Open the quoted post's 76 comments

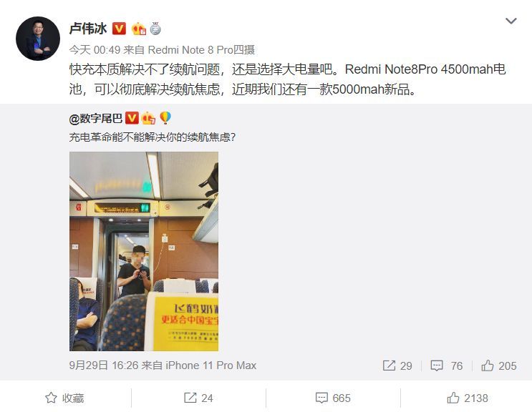point(447,366)
